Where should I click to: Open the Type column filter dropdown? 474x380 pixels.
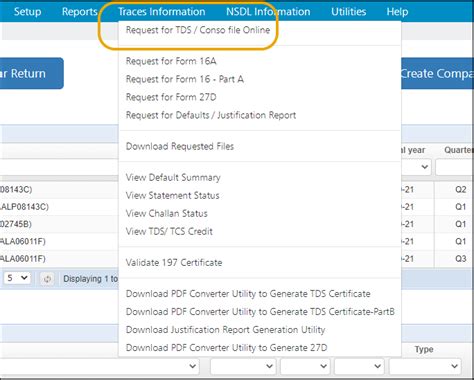[425, 366]
